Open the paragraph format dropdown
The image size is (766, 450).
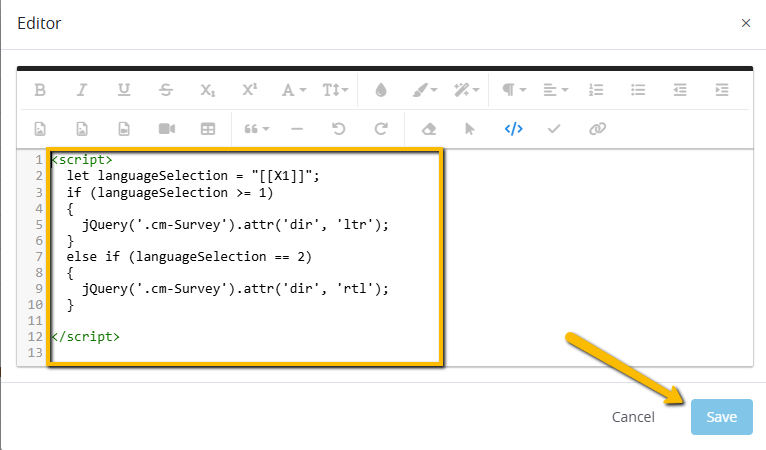pos(514,90)
